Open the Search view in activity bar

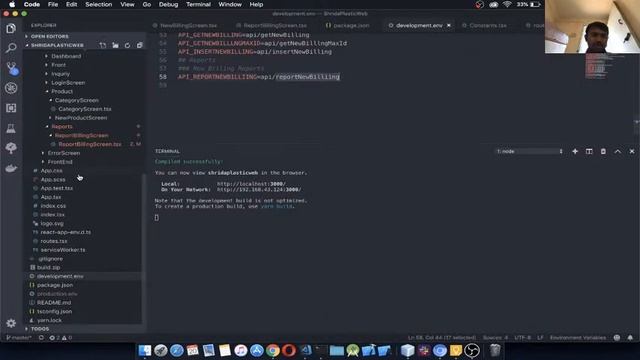tap(11, 48)
